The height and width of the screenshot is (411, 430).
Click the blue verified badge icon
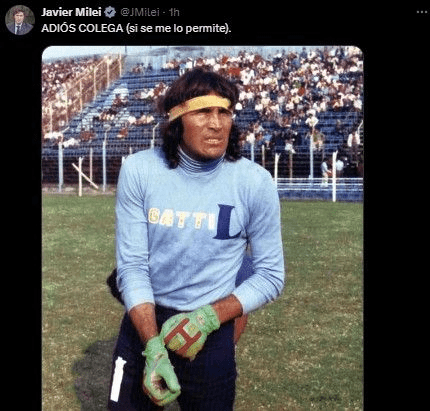tap(110, 12)
